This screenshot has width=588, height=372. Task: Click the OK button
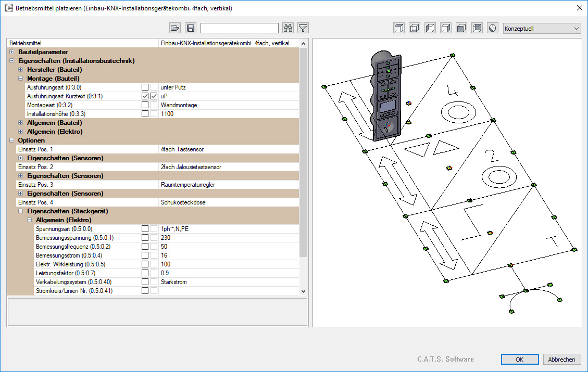[x=519, y=360]
